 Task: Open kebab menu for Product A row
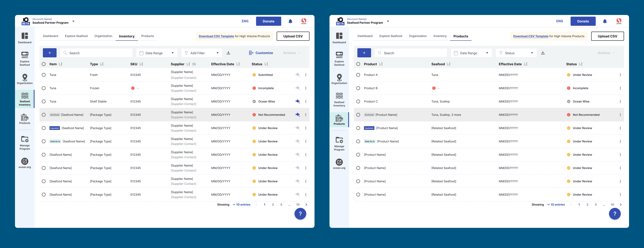point(620,75)
